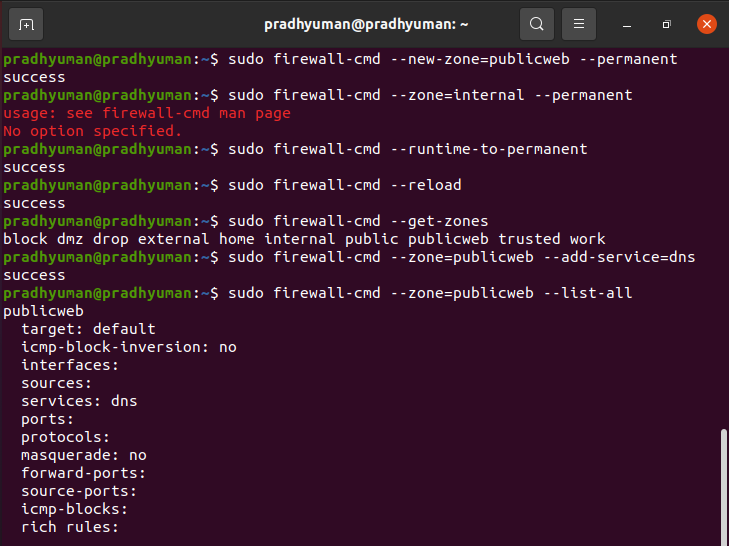Click the 'forward-ports:' line
The height and width of the screenshot is (546, 729).
tap(84, 473)
